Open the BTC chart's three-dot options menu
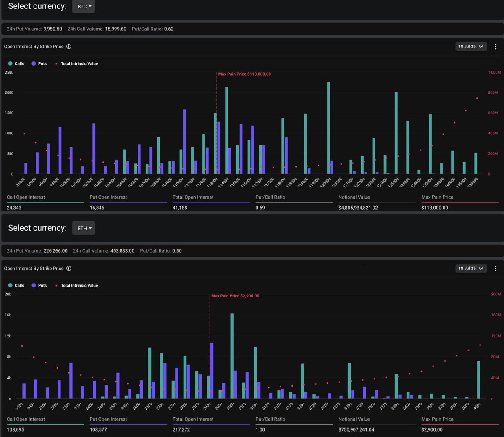Screen dimensions: 504x437 496,47
